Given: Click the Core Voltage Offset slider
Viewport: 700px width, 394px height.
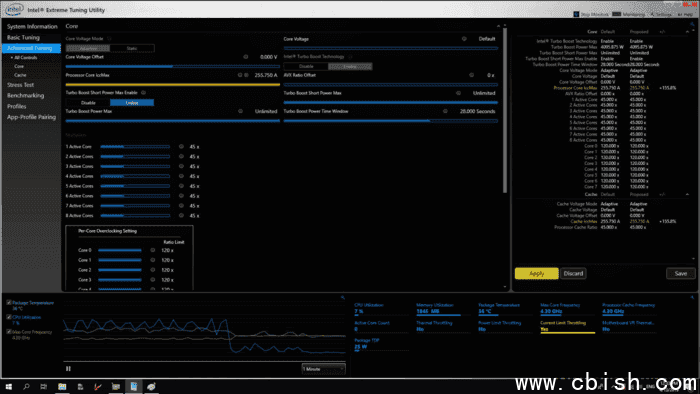Looking at the screenshot, I should click(172, 66).
